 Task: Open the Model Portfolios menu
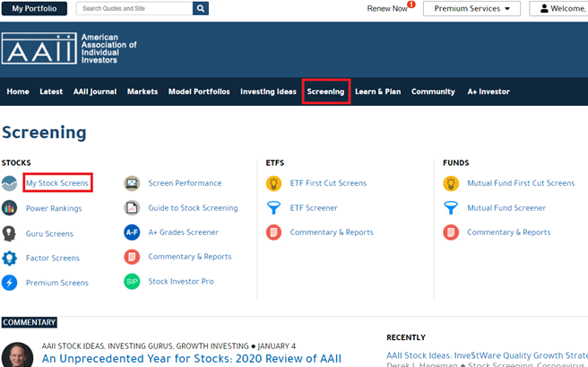199,92
